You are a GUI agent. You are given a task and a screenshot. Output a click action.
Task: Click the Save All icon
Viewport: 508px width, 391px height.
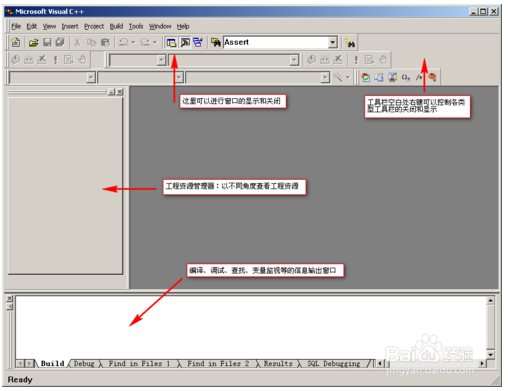(x=60, y=42)
